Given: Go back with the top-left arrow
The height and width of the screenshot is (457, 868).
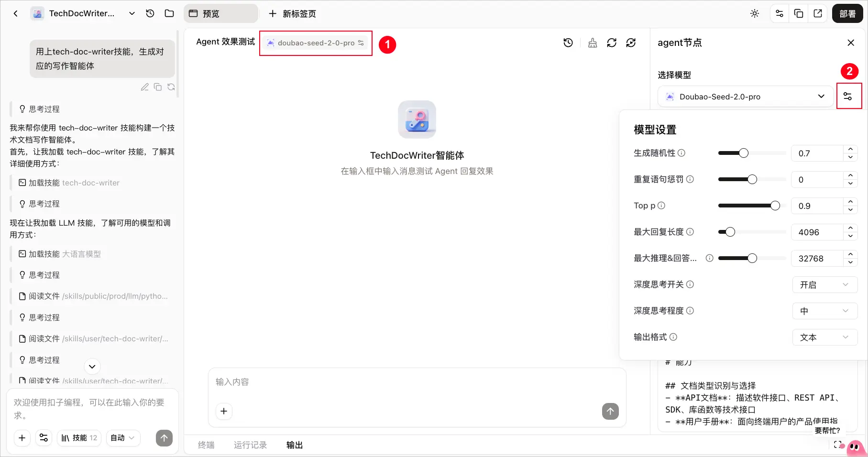Looking at the screenshot, I should [16, 13].
